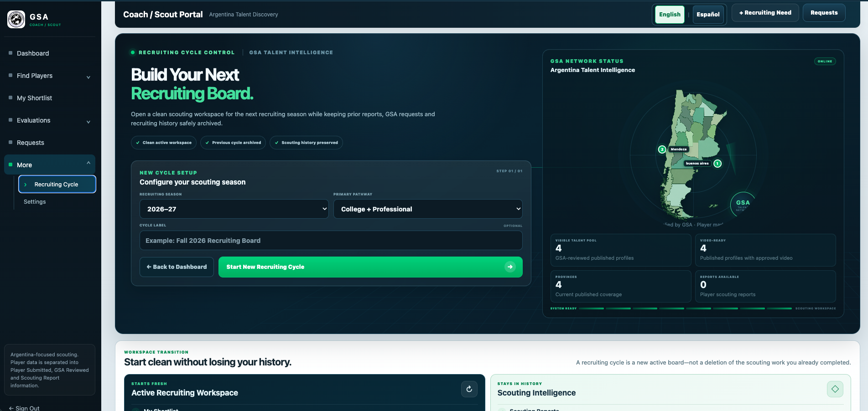This screenshot has height=411, width=868.
Task: Click the Coach / Scout Portal title
Action: pyautogui.click(x=163, y=15)
